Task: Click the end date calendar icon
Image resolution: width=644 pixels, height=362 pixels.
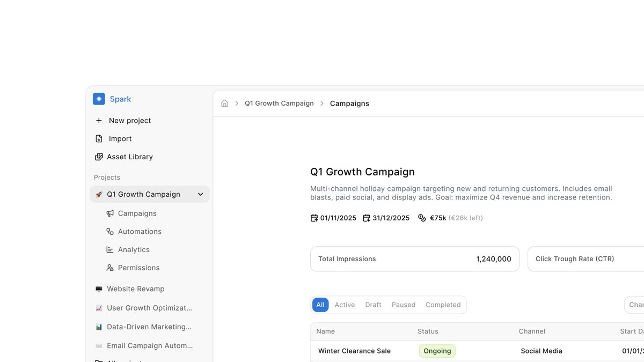Action: coord(367,218)
